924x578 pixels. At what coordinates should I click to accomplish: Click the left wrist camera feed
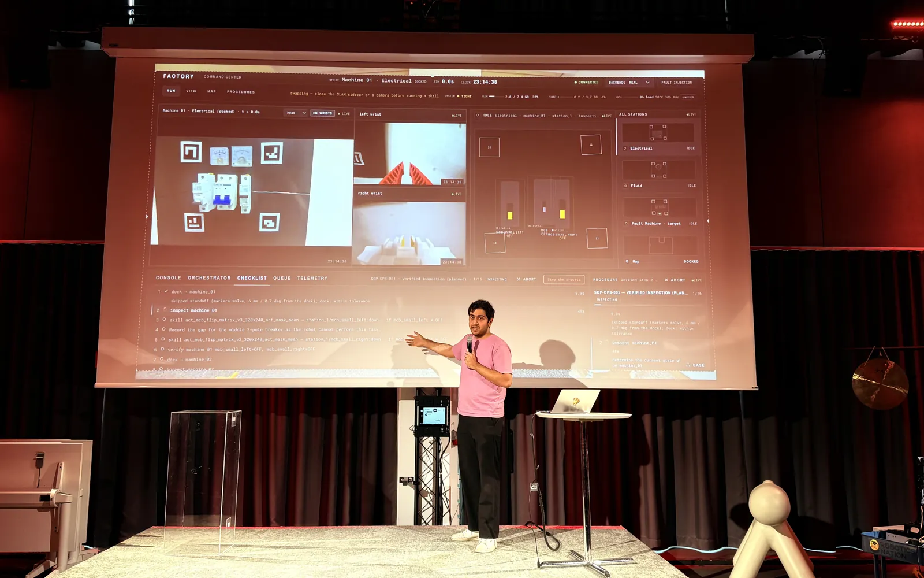pyautogui.click(x=409, y=153)
